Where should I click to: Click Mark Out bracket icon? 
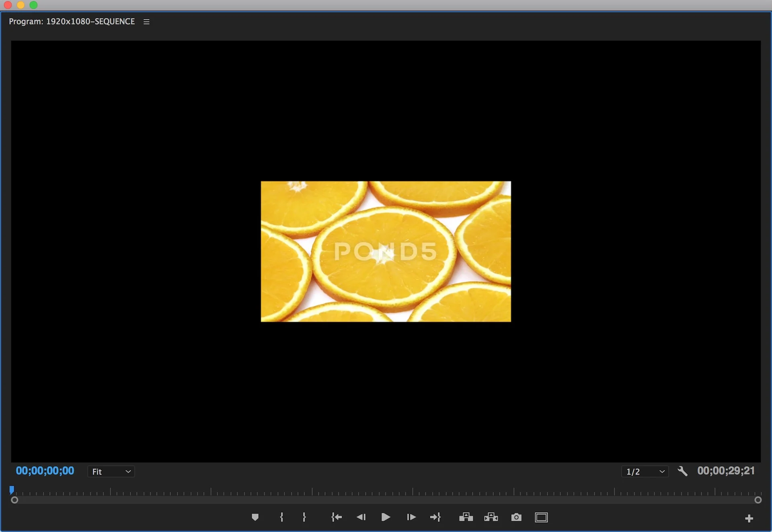pyautogui.click(x=304, y=517)
